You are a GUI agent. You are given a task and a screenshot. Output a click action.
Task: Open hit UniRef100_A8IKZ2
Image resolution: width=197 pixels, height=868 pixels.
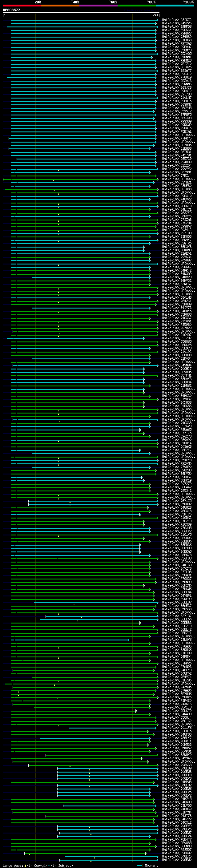[x=177, y=20]
